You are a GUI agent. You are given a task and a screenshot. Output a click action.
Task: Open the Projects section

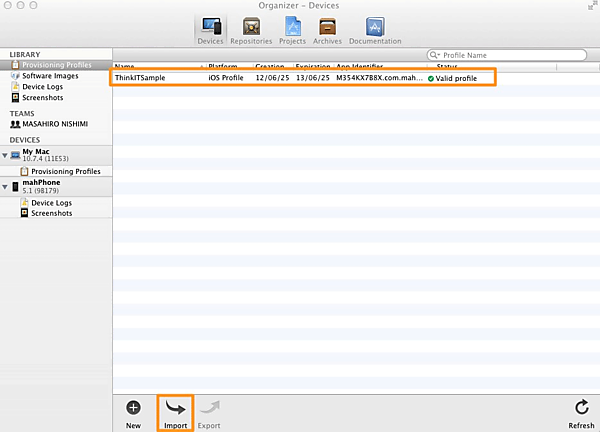click(292, 30)
